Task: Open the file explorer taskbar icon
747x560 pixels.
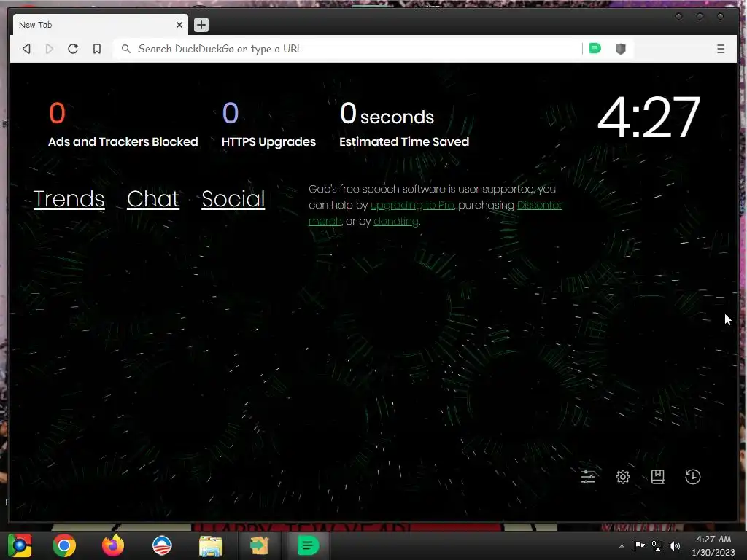Action: tap(211, 545)
